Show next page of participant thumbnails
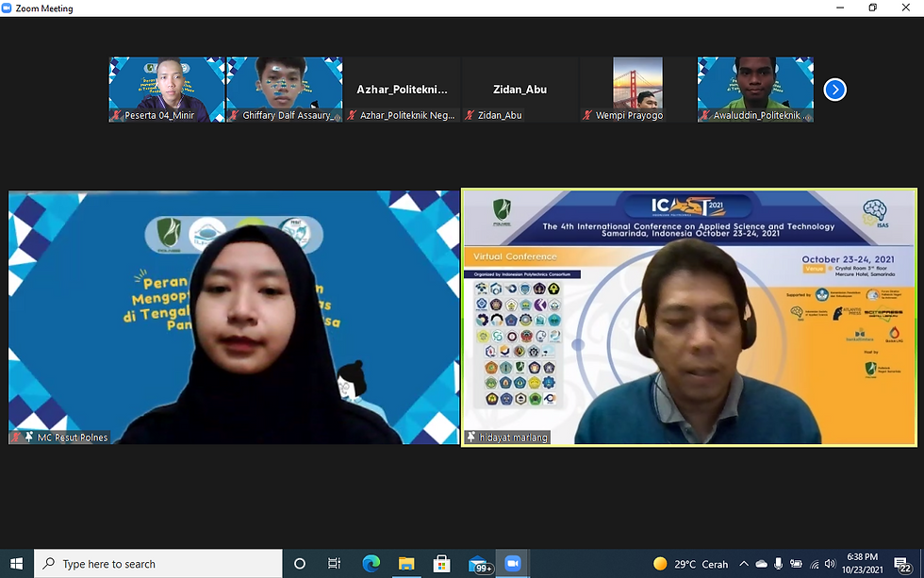Viewport: 924px width, 578px height. [x=834, y=90]
